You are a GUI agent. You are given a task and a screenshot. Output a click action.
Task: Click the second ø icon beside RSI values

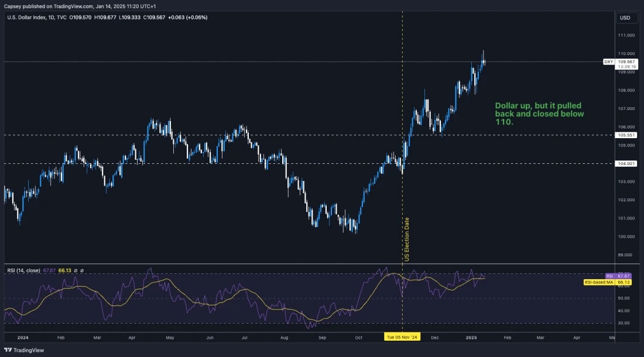(81, 270)
